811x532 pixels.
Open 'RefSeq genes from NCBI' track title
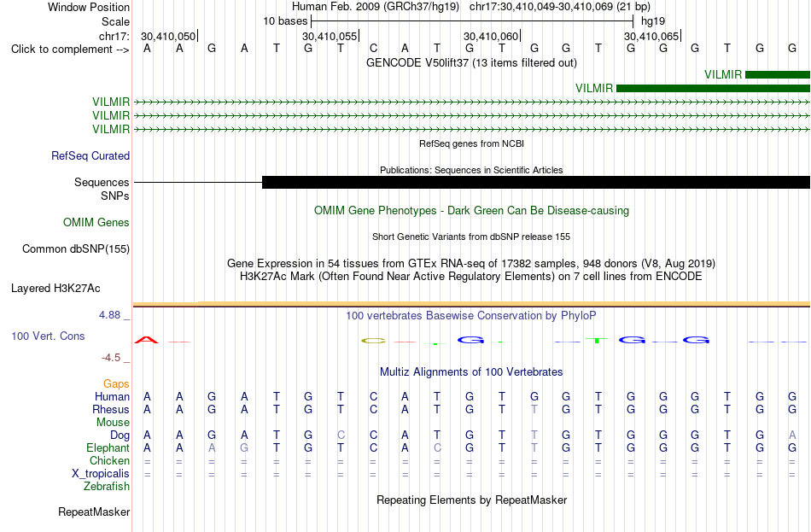pos(471,143)
